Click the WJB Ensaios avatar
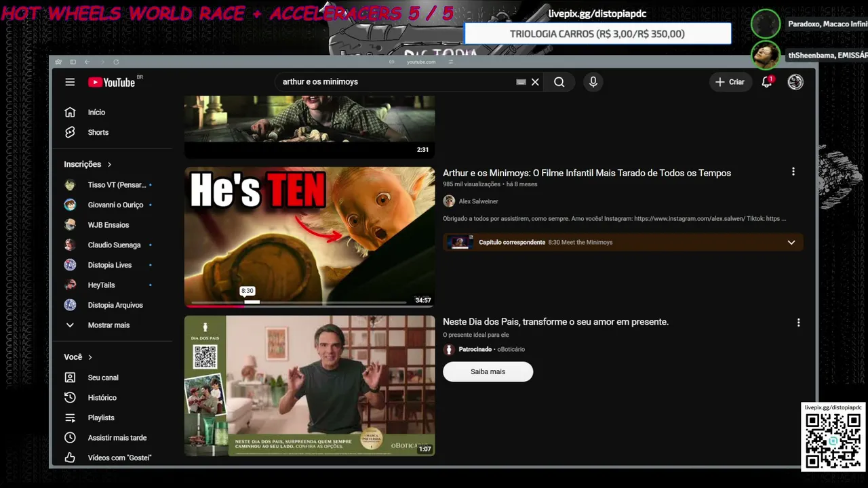This screenshot has height=488, width=868. [70, 224]
